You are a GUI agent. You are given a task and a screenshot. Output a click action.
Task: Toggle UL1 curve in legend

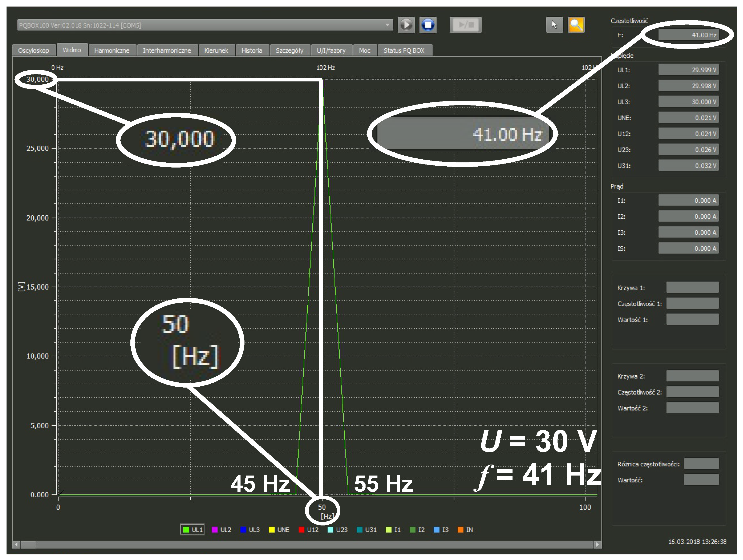pos(192,530)
